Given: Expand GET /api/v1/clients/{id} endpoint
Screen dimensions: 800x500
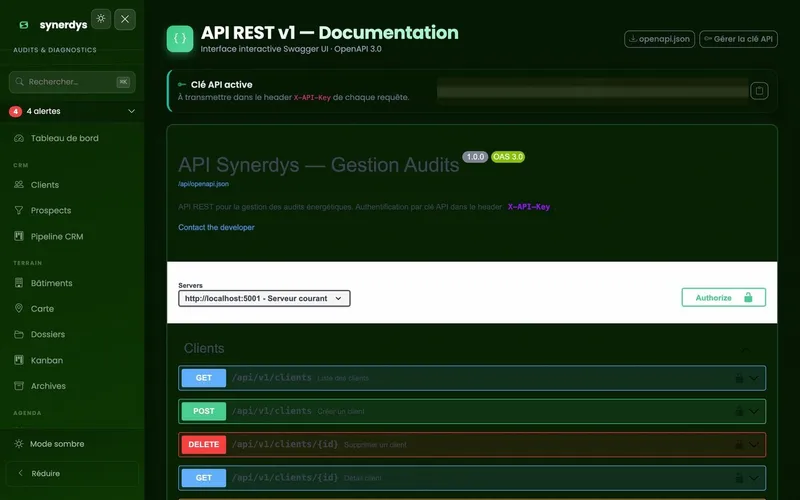Looking at the screenshot, I should click(472, 478).
